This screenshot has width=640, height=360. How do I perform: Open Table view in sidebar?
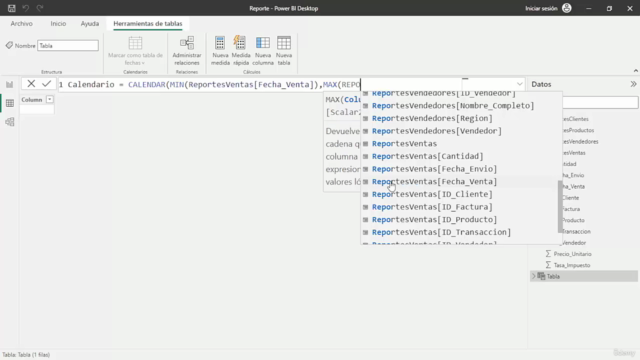(x=9, y=103)
